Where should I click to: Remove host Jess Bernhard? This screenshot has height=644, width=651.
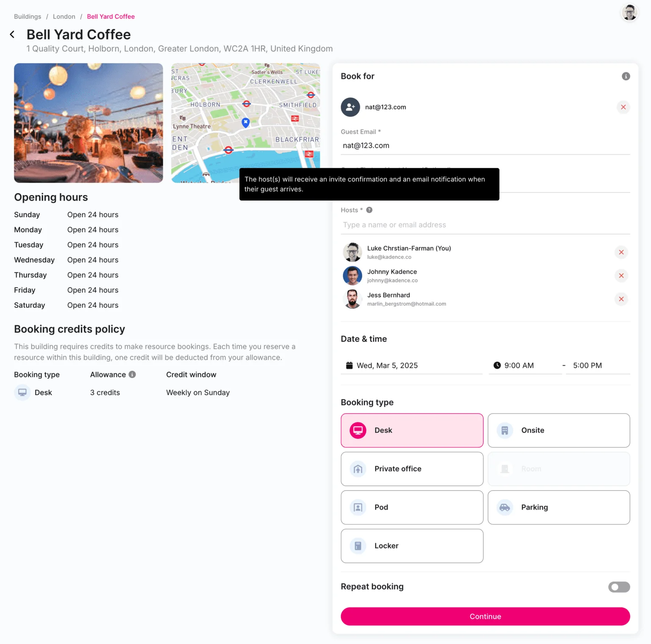pyautogui.click(x=621, y=299)
